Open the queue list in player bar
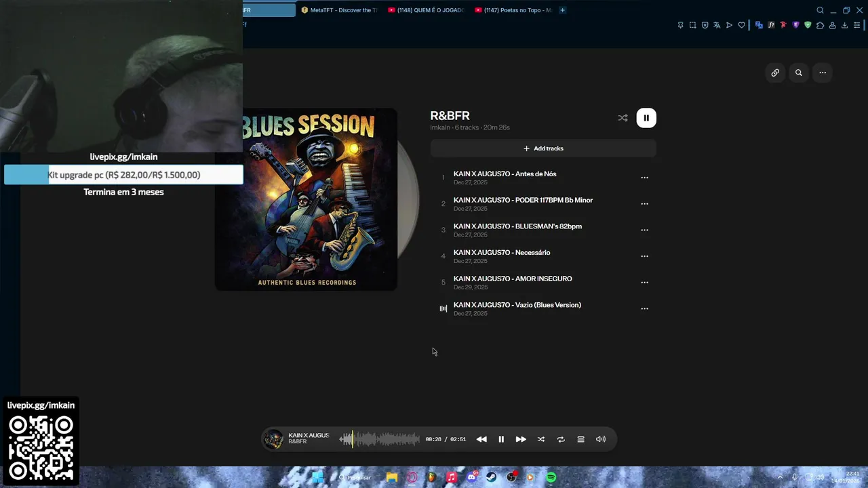This screenshot has height=488, width=868. click(580, 439)
